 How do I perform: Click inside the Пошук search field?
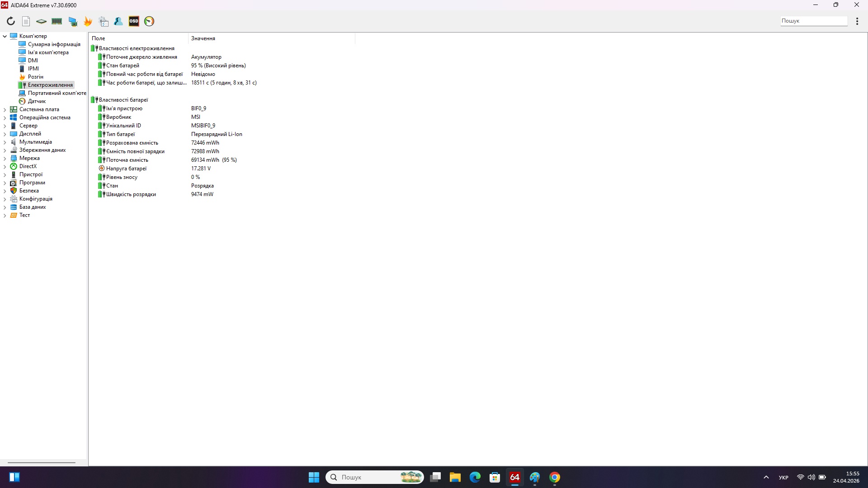(x=814, y=21)
